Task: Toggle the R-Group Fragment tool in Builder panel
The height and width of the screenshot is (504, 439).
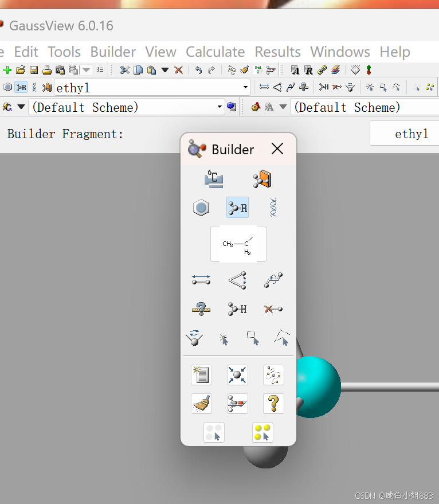Action: click(237, 208)
